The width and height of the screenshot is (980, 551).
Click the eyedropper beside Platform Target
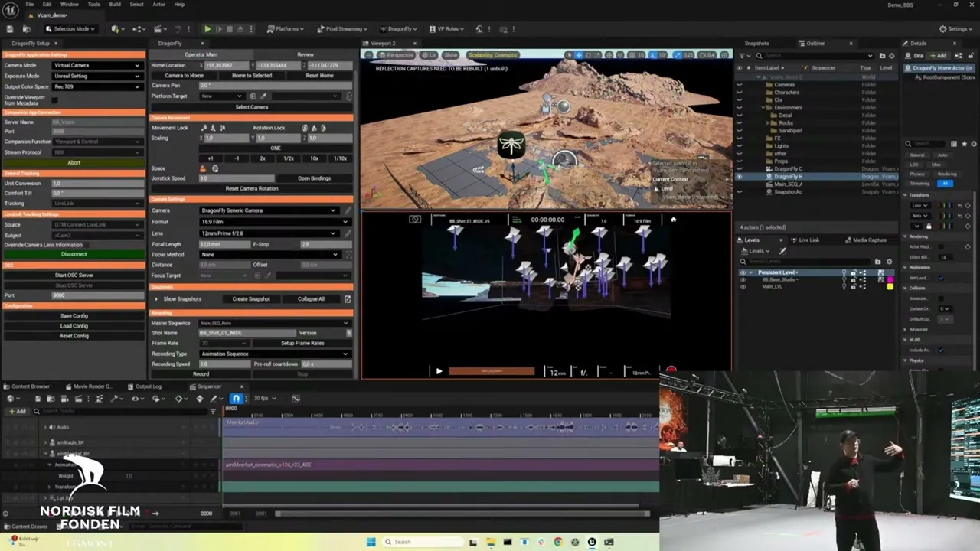click(263, 96)
